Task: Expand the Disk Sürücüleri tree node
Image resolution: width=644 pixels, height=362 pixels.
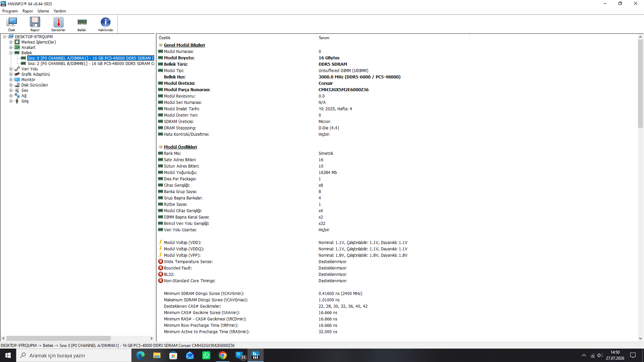Action: 11,85
